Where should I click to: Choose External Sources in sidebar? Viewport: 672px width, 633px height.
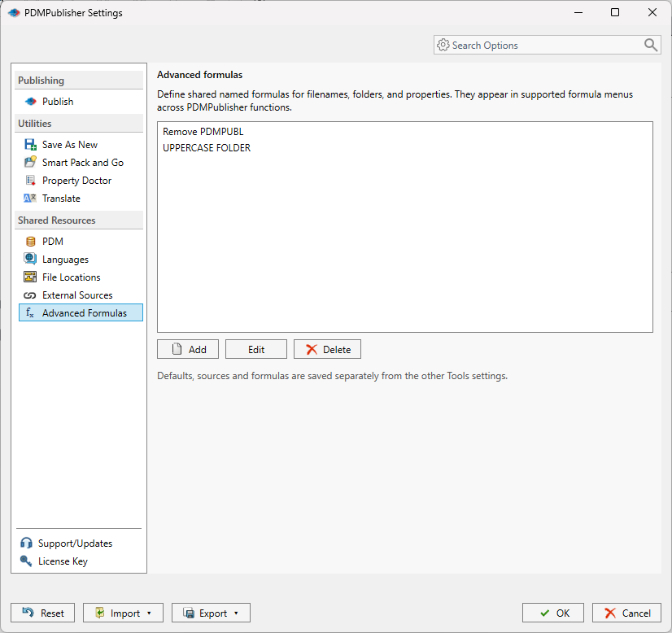point(77,295)
